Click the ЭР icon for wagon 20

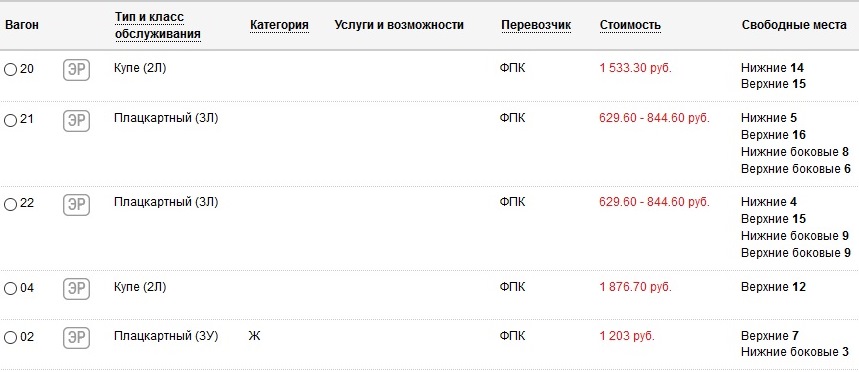click(x=76, y=70)
